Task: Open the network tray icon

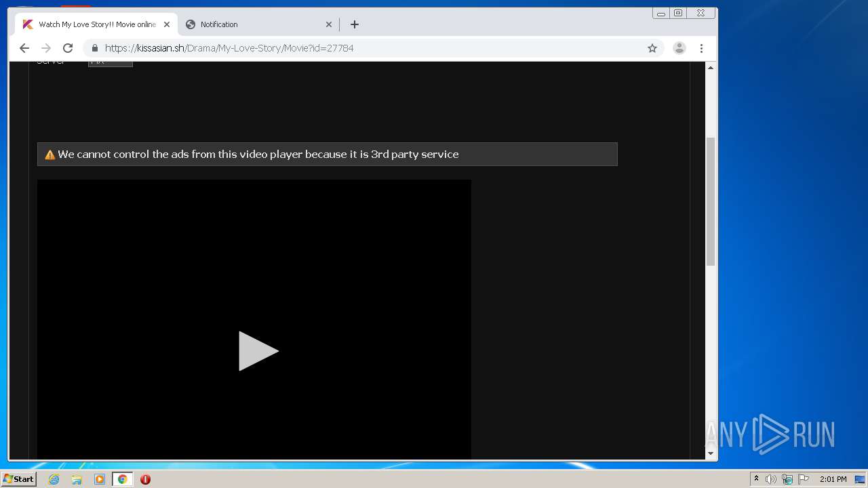Action: tap(787, 479)
